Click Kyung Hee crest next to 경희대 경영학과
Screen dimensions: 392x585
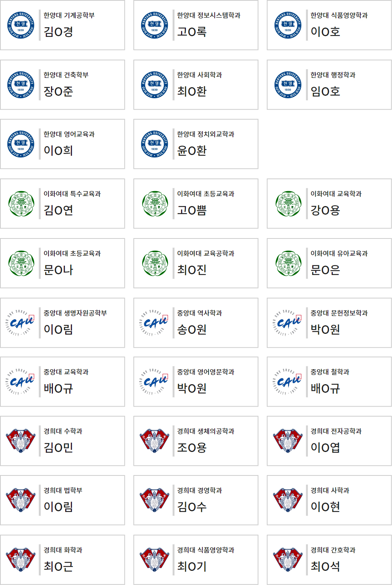(154, 500)
